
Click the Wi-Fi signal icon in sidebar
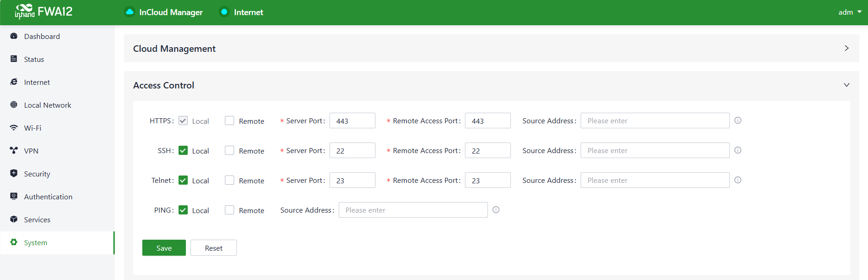[14, 128]
